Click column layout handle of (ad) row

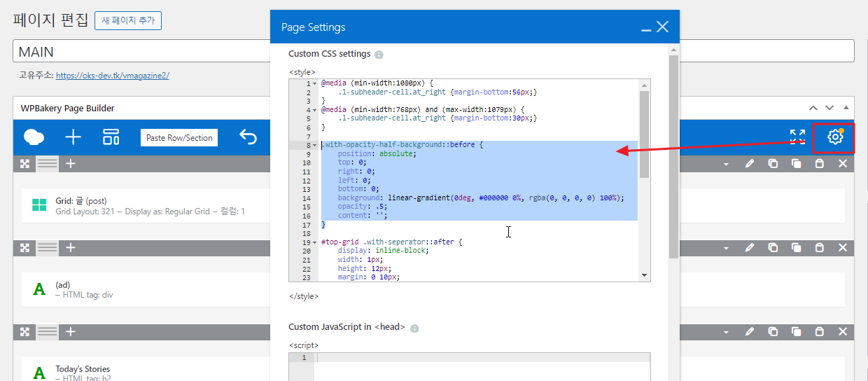(x=48, y=248)
